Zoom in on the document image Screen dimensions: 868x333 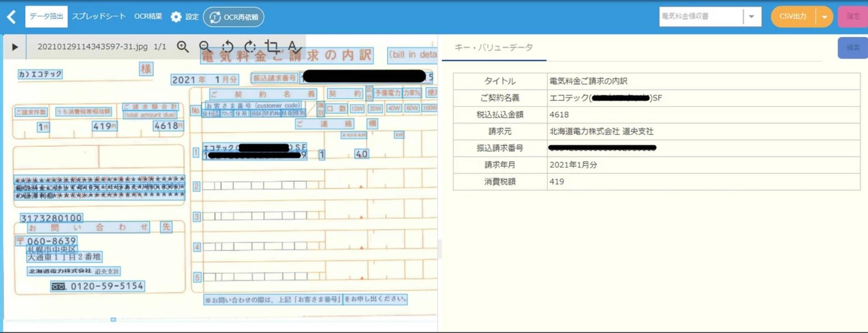tap(183, 47)
